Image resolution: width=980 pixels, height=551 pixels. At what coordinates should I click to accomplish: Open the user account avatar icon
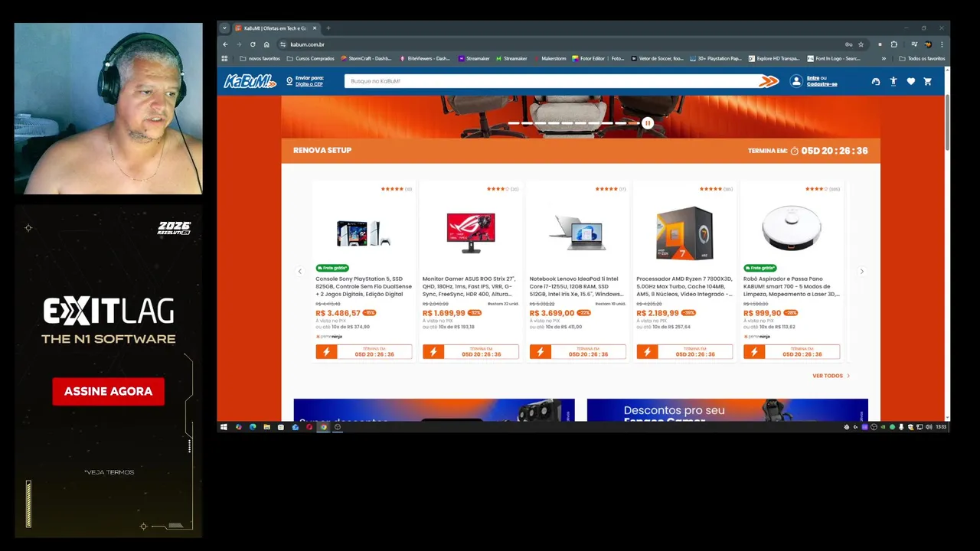pyautogui.click(x=796, y=81)
